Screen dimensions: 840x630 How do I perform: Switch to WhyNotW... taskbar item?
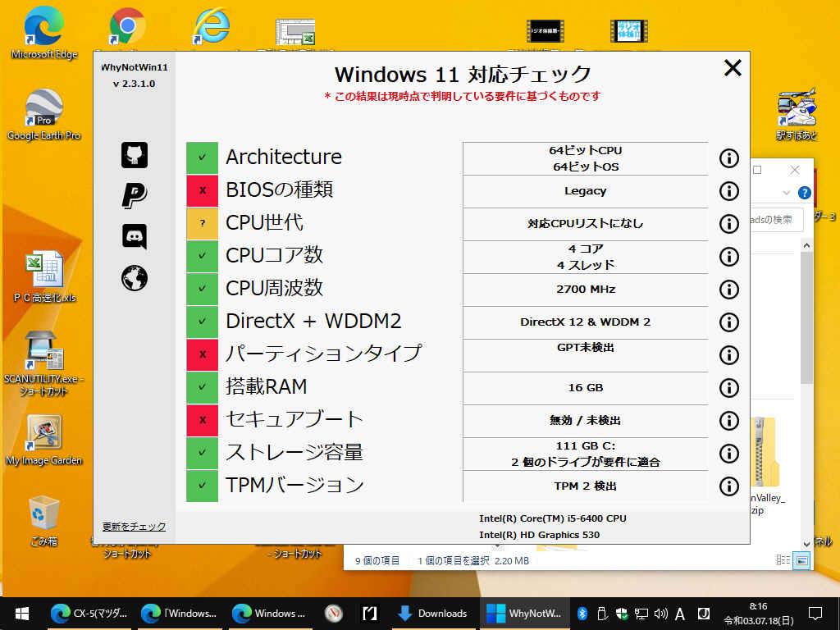point(524,614)
